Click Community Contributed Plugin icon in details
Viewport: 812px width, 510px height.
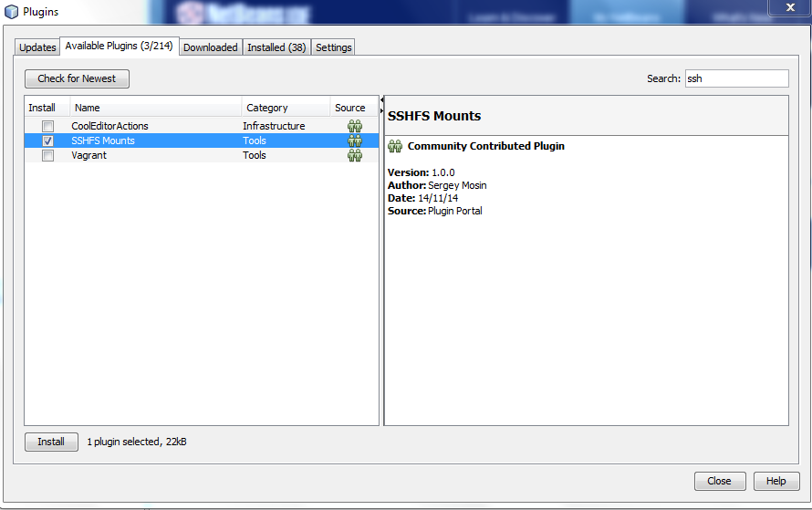pyautogui.click(x=395, y=146)
